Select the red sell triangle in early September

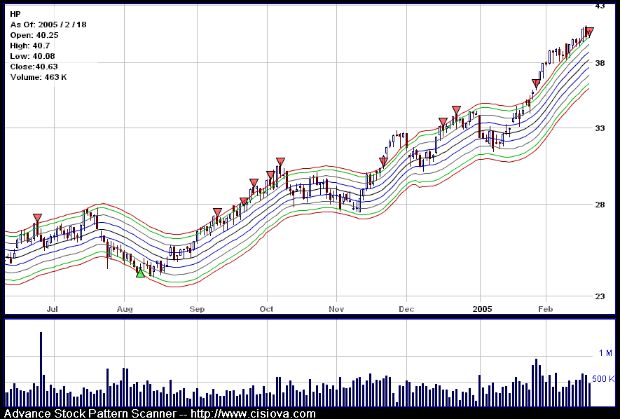coord(217,212)
